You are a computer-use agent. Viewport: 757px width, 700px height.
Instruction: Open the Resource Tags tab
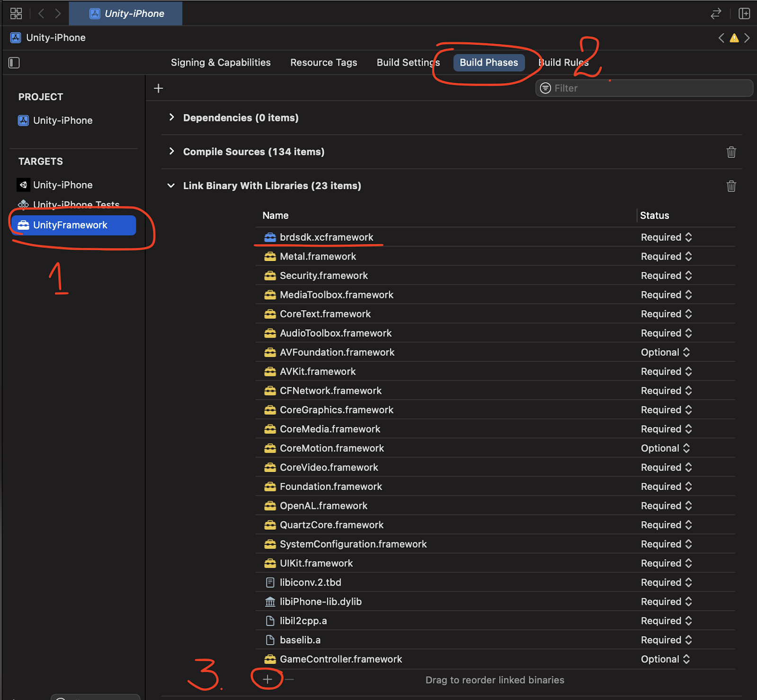[x=324, y=62]
